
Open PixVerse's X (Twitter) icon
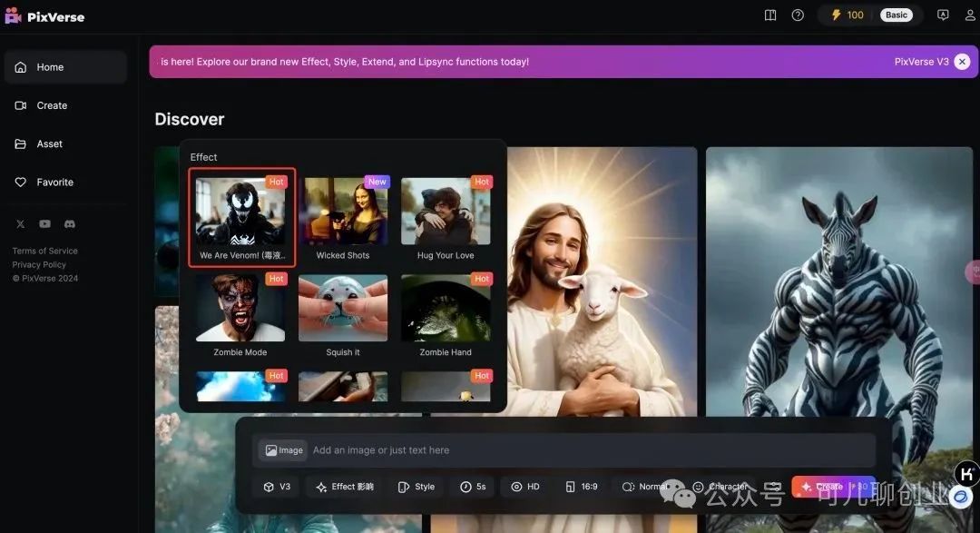(20, 224)
